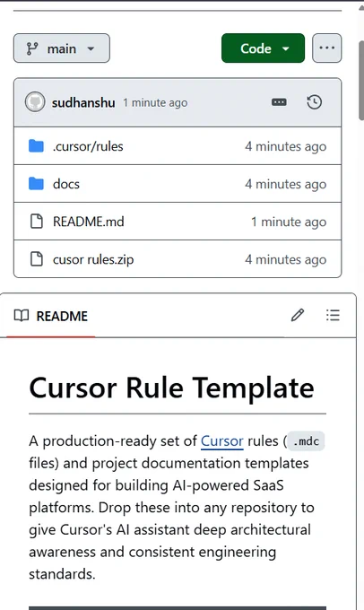Open the README.md file
This screenshot has height=610, width=364.
88,222
